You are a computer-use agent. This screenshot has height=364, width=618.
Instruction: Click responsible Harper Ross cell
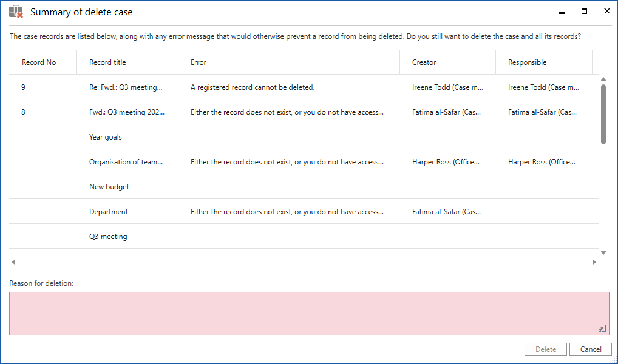(542, 161)
